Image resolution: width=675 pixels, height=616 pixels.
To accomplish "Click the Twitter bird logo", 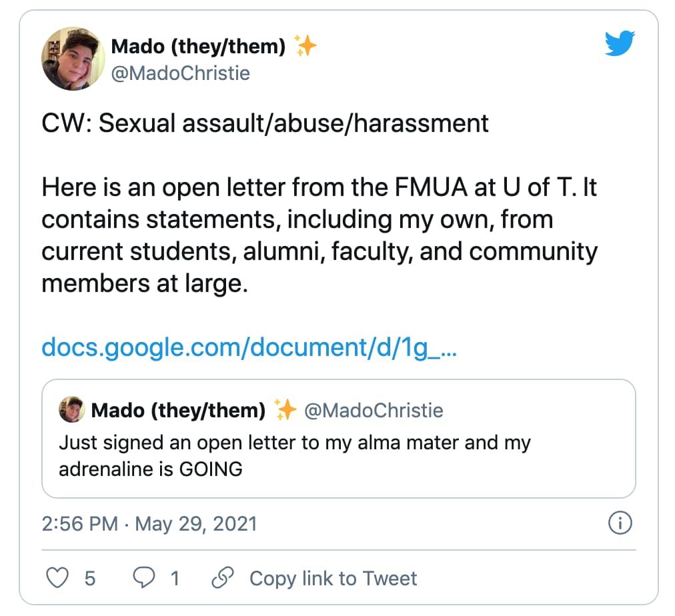I will (x=619, y=43).
